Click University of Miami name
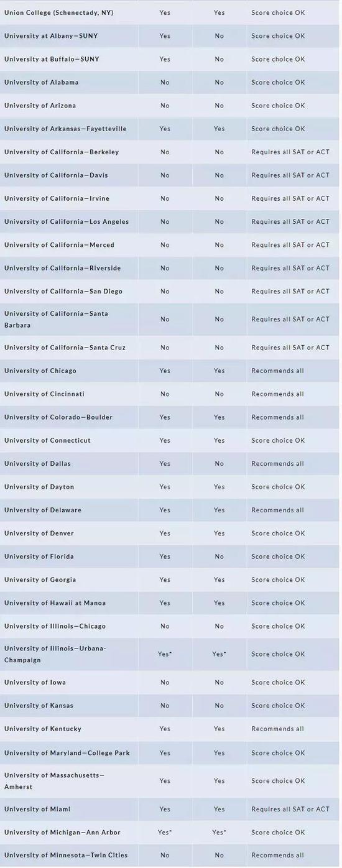Screen dimensions: 342x868 (37, 810)
